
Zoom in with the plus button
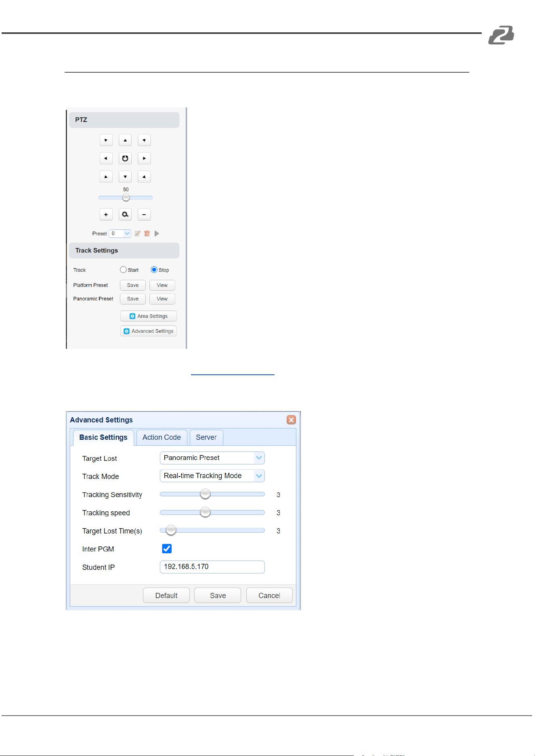tap(106, 214)
